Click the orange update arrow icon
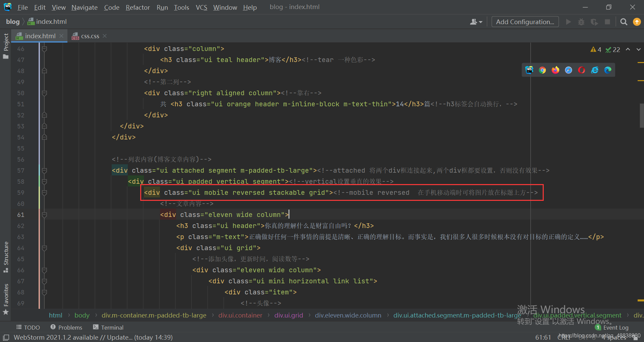 [637, 22]
